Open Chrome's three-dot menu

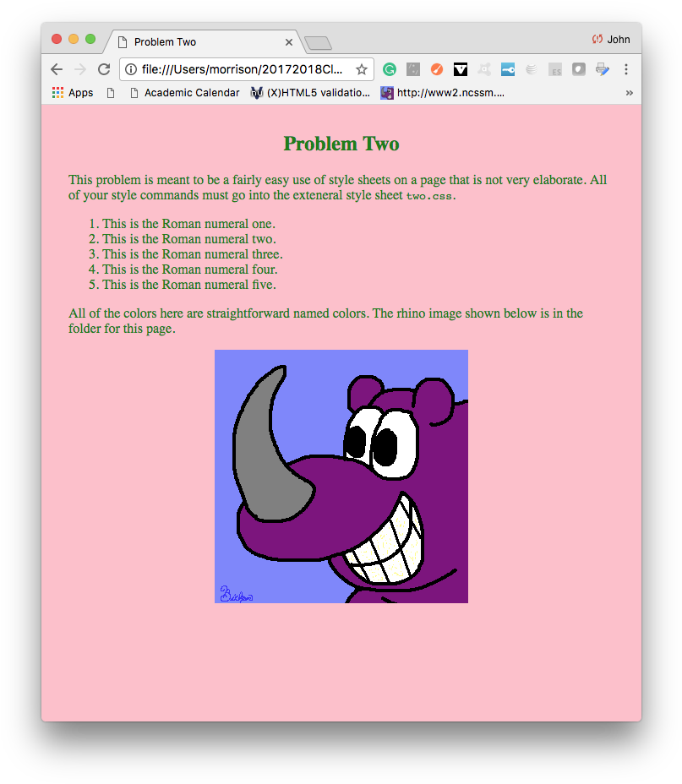tap(626, 69)
